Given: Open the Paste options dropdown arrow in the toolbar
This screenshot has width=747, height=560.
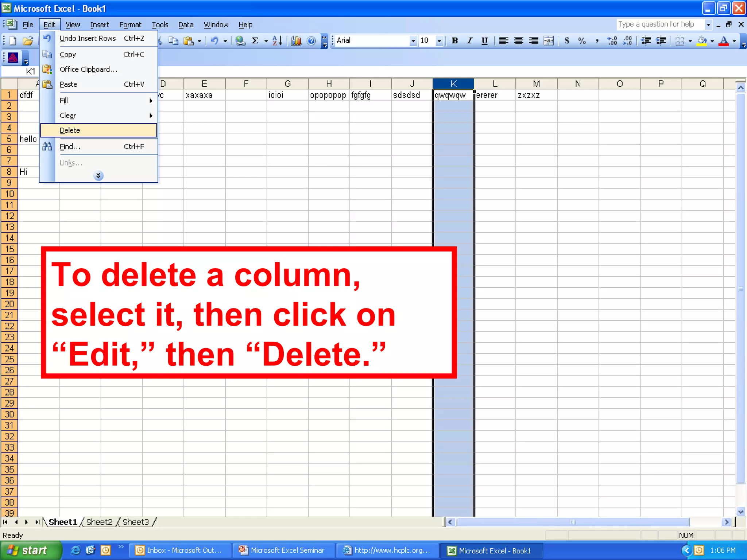Looking at the screenshot, I should (199, 41).
